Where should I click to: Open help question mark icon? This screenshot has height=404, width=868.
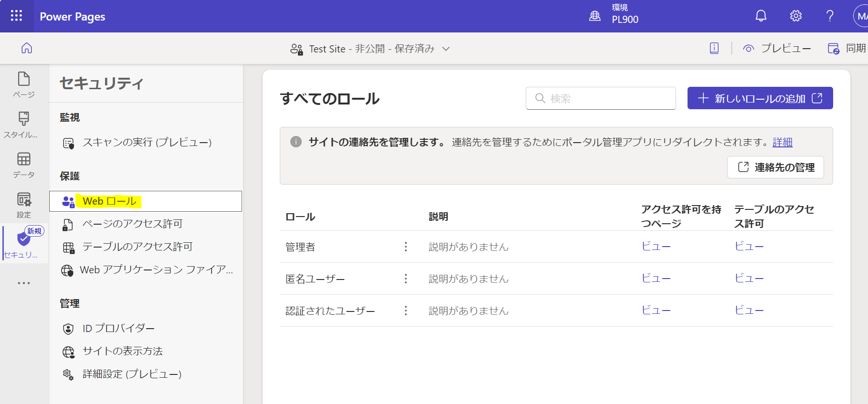pyautogui.click(x=830, y=16)
